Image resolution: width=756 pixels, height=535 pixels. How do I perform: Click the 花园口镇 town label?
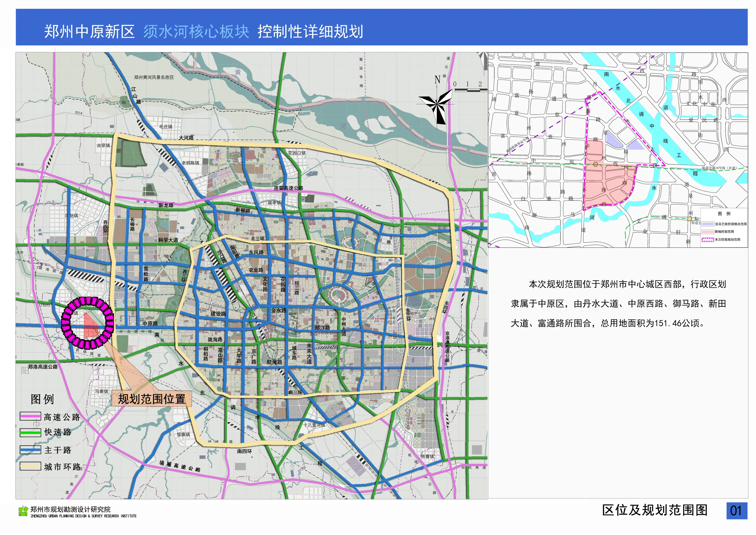297,153
